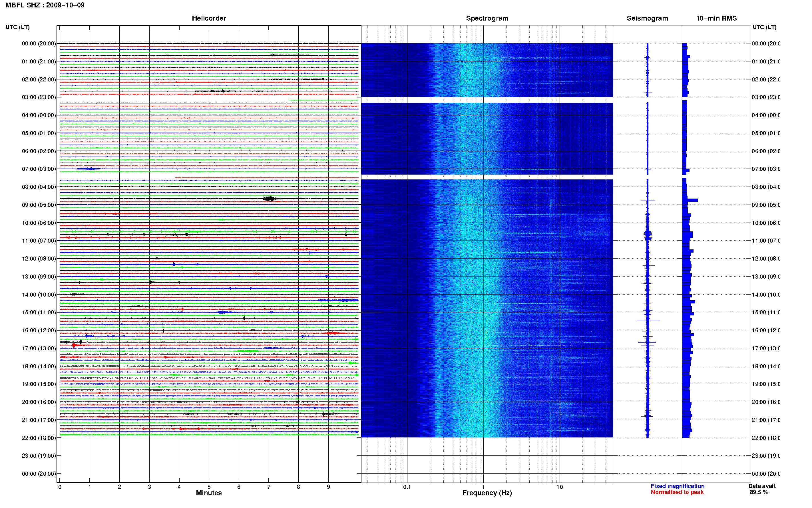Click the left '15:00 (11:00)' time label
The width and height of the screenshot is (812, 508).
click(x=39, y=312)
